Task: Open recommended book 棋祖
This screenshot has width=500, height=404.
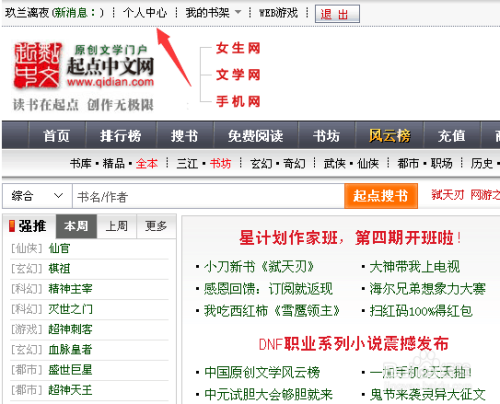Action: (x=59, y=269)
